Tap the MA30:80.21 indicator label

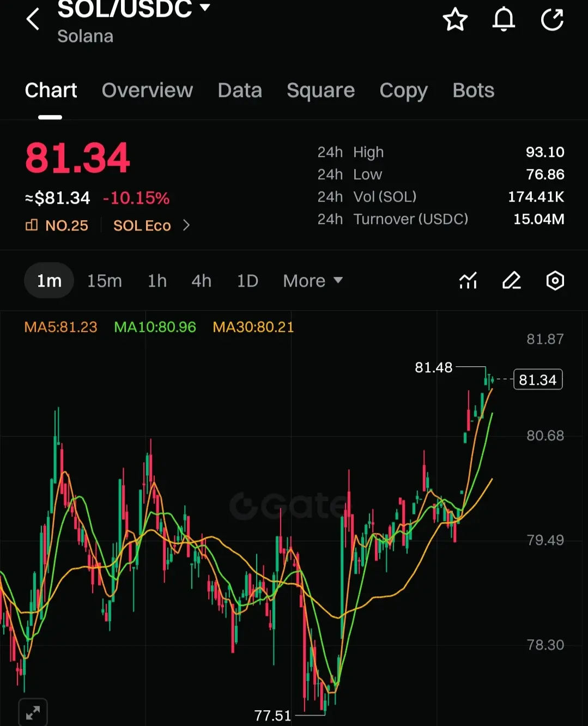[253, 327]
